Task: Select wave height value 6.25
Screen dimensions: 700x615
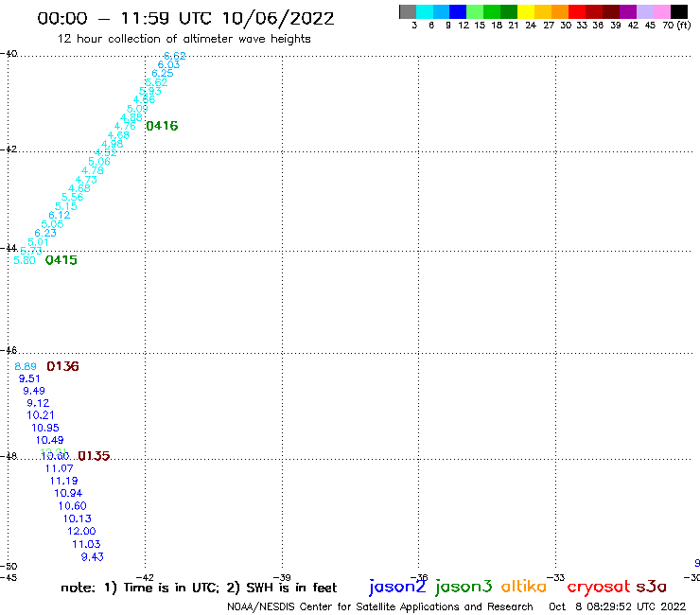Action: click(163, 73)
